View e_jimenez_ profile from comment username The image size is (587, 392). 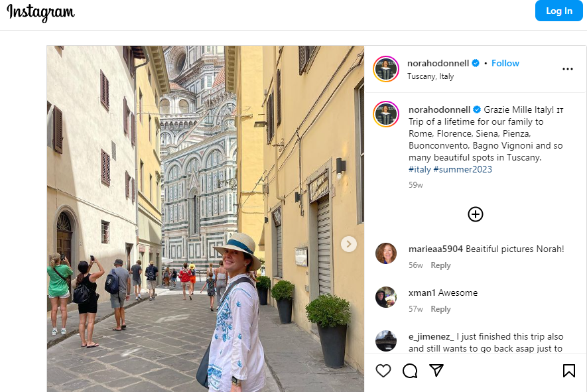[x=431, y=336]
